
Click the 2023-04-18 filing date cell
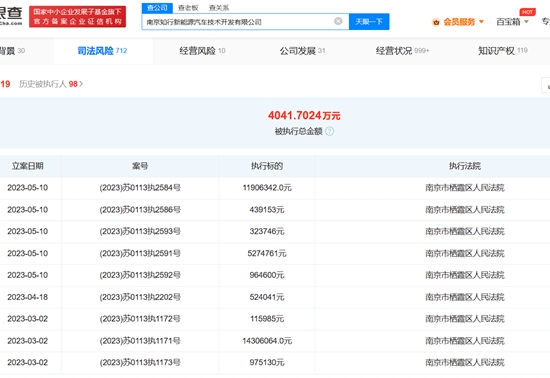(x=28, y=297)
